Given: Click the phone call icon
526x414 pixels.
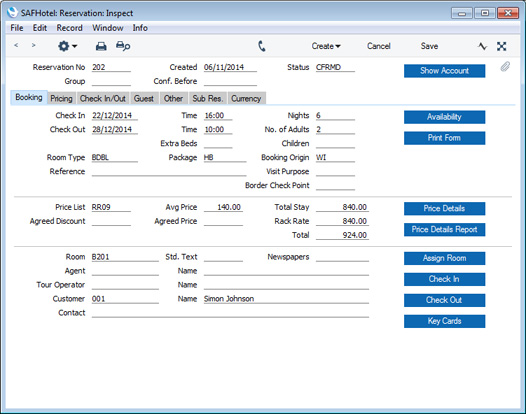Looking at the screenshot, I should pos(262,46).
